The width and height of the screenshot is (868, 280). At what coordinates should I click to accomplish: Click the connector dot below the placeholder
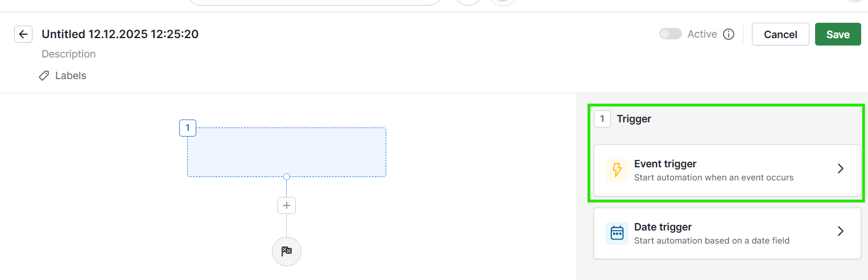287,176
